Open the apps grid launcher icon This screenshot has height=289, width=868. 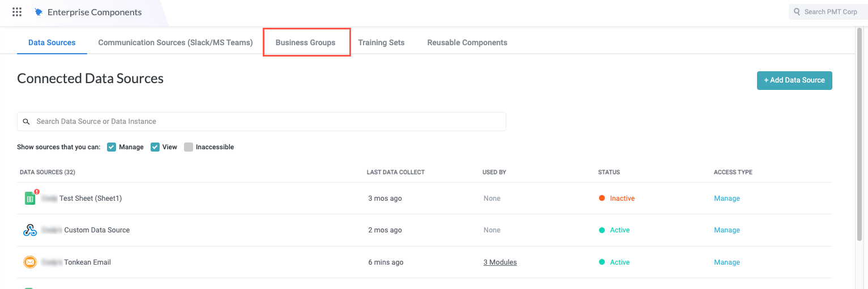tap(17, 12)
